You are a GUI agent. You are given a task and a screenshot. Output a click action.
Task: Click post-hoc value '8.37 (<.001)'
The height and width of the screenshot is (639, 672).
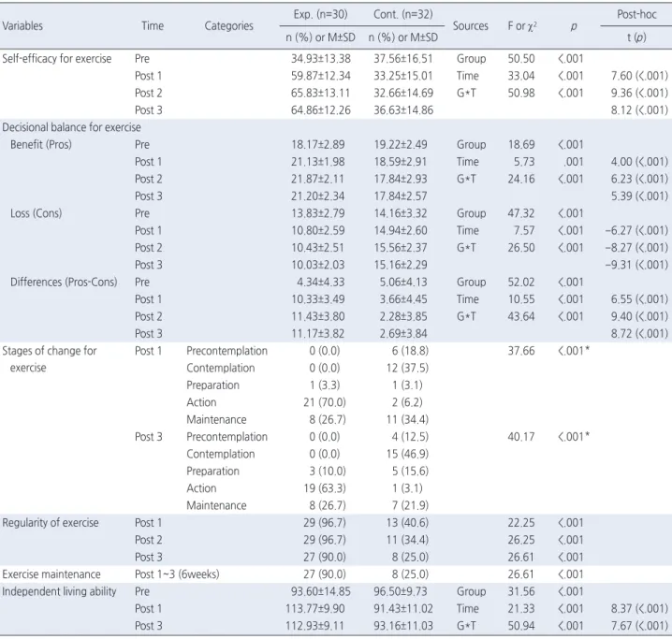639,608
